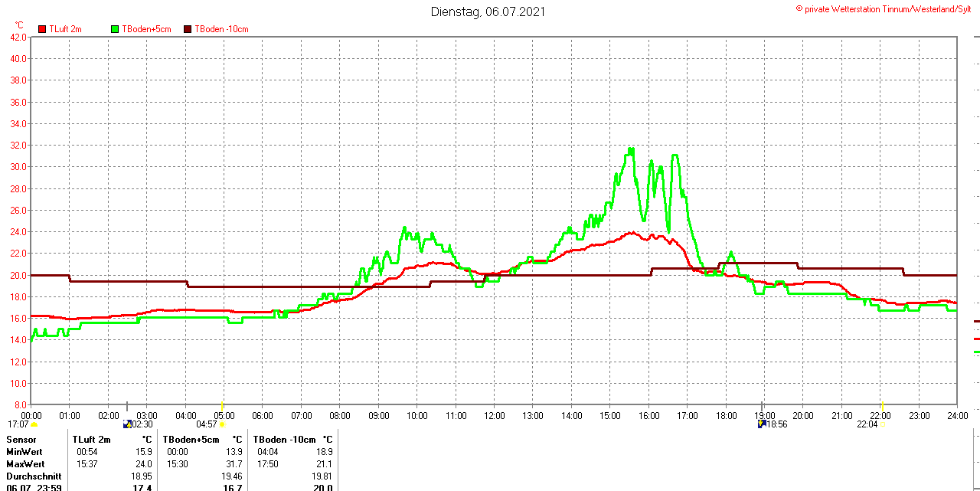The height and width of the screenshot is (491, 980).
Task: Click the yellow tick marker near 22:00 axis
Action: point(882,404)
